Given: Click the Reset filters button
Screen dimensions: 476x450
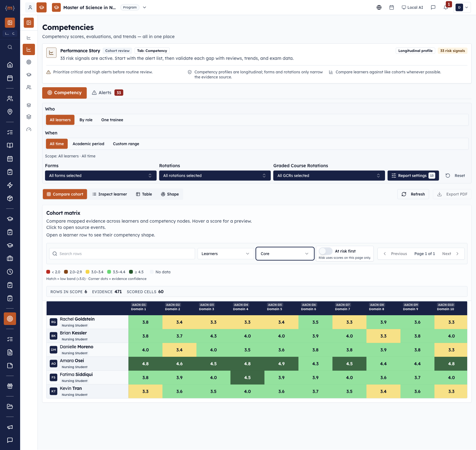Looking at the screenshot, I should [455, 176].
